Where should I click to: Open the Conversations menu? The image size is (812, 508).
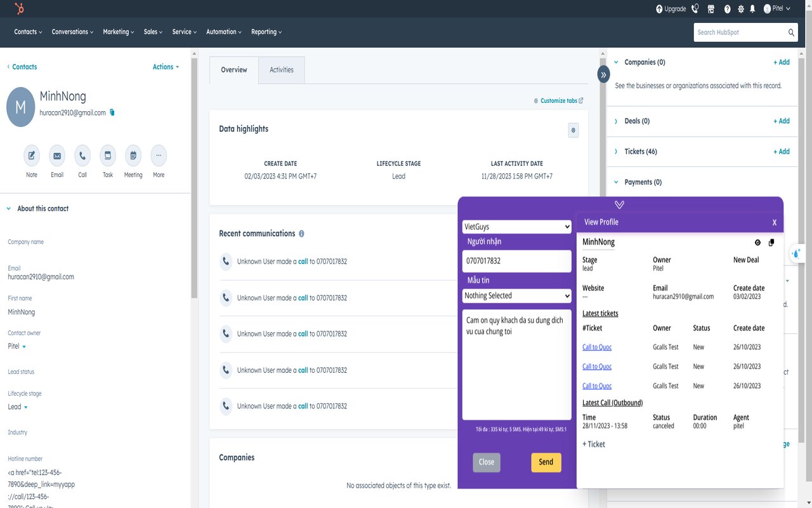[72, 32]
